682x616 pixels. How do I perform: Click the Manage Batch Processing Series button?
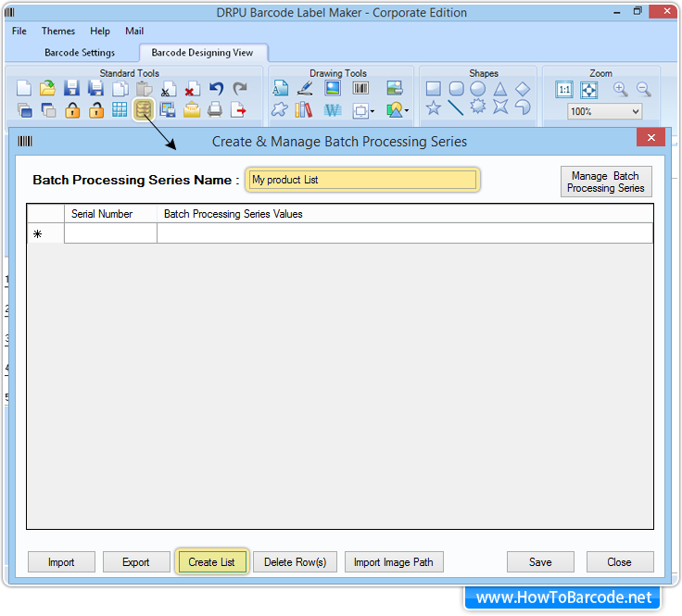(x=606, y=182)
